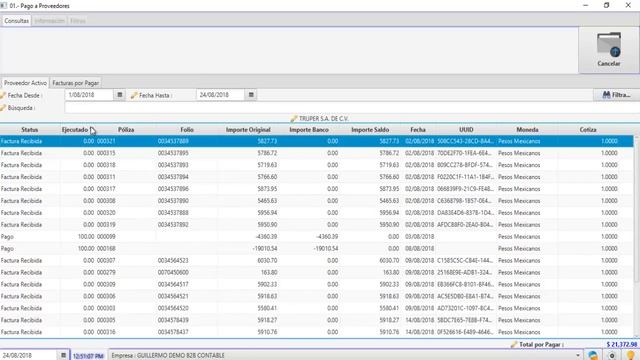
Task: Open the Empresa GUILLERMO DEMO B2B CONTABLE combo box
Action: pos(345,356)
